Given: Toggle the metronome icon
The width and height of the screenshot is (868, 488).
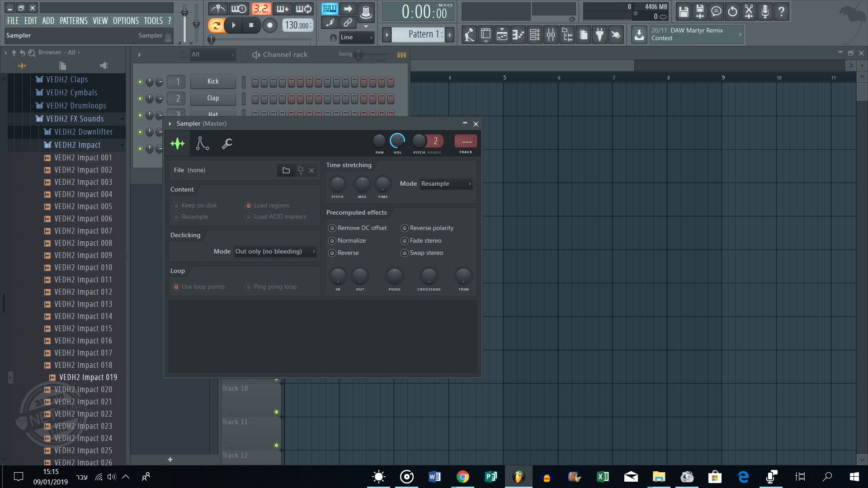Looking at the screenshot, I should point(218,9).
